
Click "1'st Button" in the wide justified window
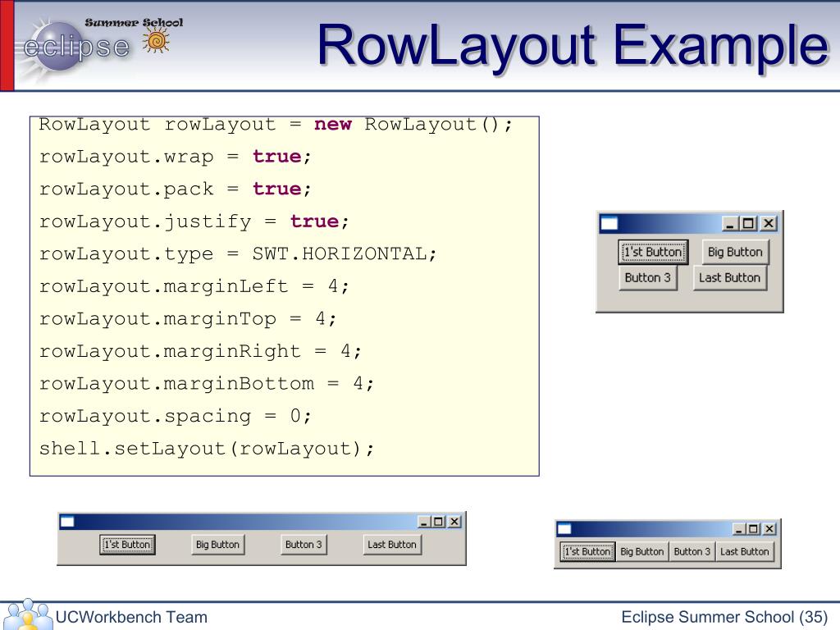coord(127,545)
